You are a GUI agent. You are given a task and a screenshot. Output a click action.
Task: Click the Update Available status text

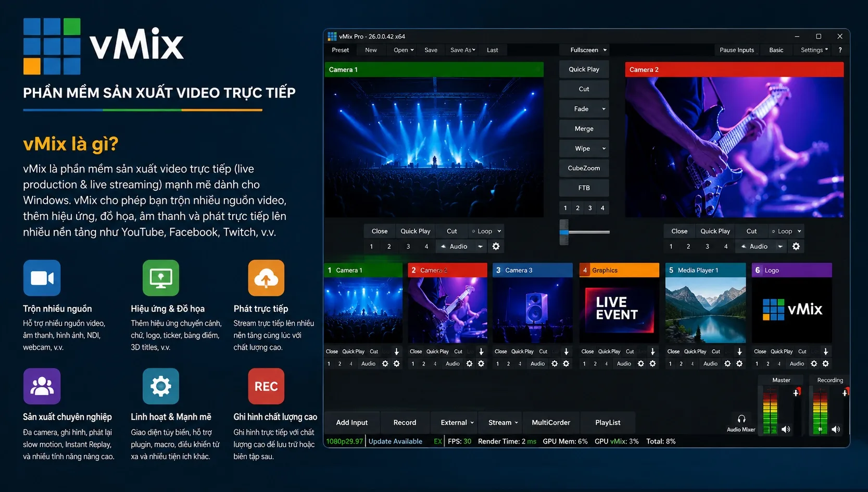click(x=395, y=441)
